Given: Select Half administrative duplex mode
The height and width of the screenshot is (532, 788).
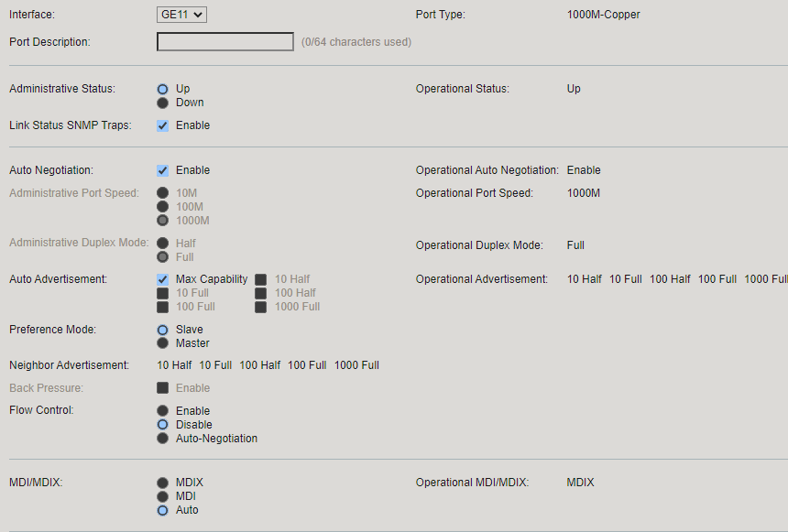Looking at the screenshot, I should click(x=162, y=244).
